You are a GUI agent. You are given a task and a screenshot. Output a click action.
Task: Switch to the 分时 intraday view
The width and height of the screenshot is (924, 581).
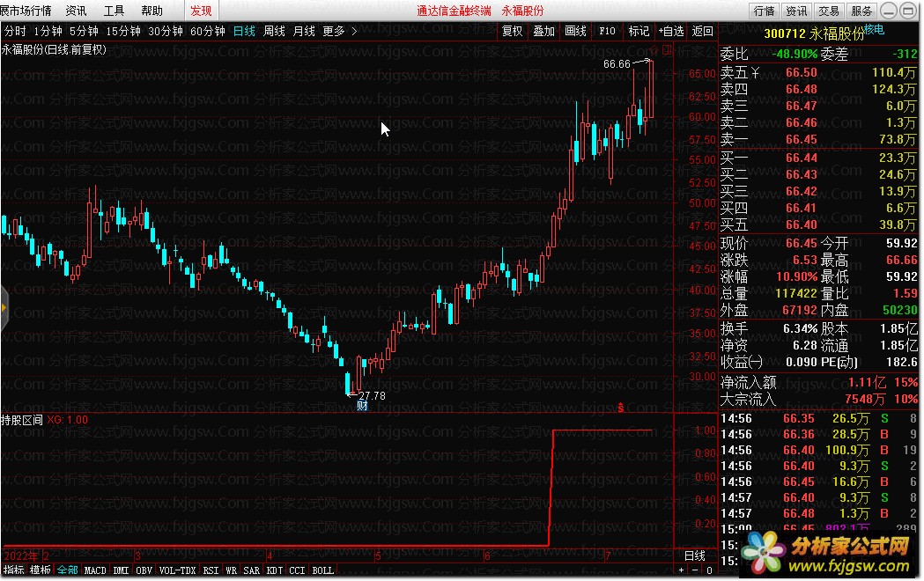pyautogui.click(x=15, y=31)
